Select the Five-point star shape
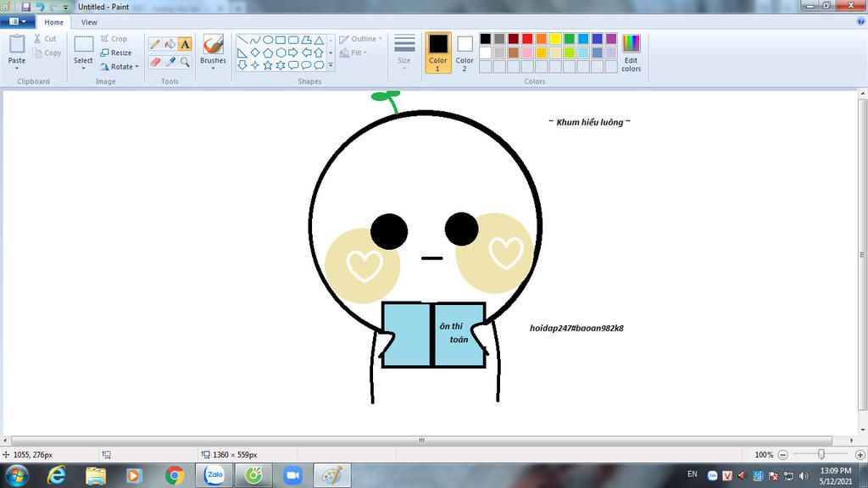This screenshot has height=488, width=868. pyautogui.click(x=268, y=65)
